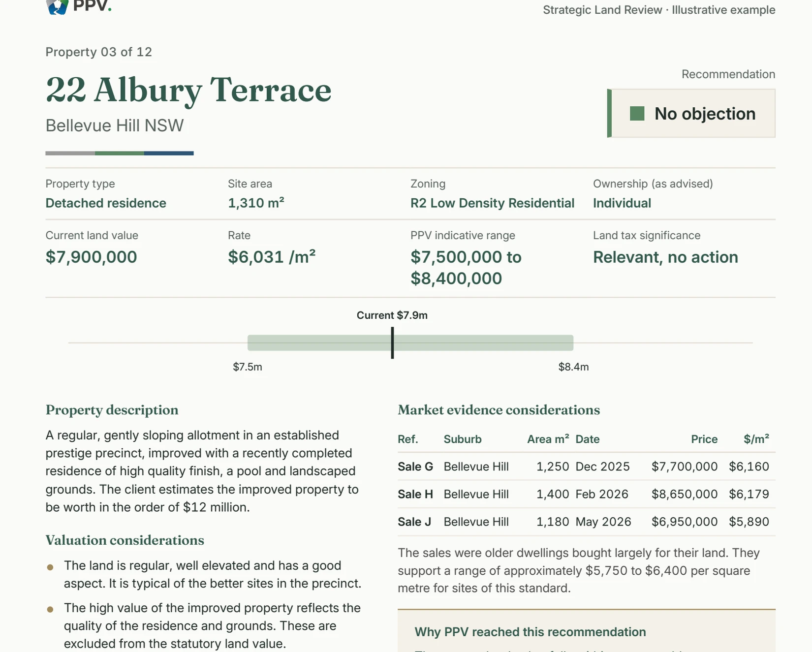This screenshot has height=652, width=812.
Task: Select the No objection recommendation box
Action: 691,113
